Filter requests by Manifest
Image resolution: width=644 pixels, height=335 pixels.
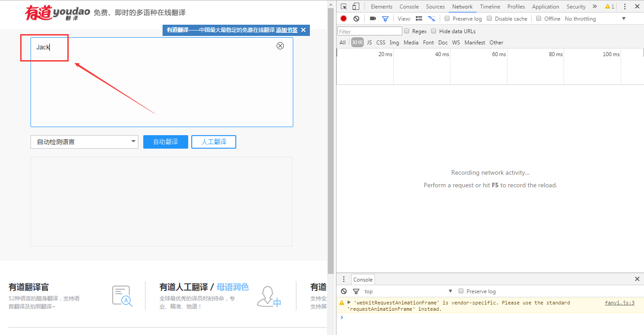[475, 42]
